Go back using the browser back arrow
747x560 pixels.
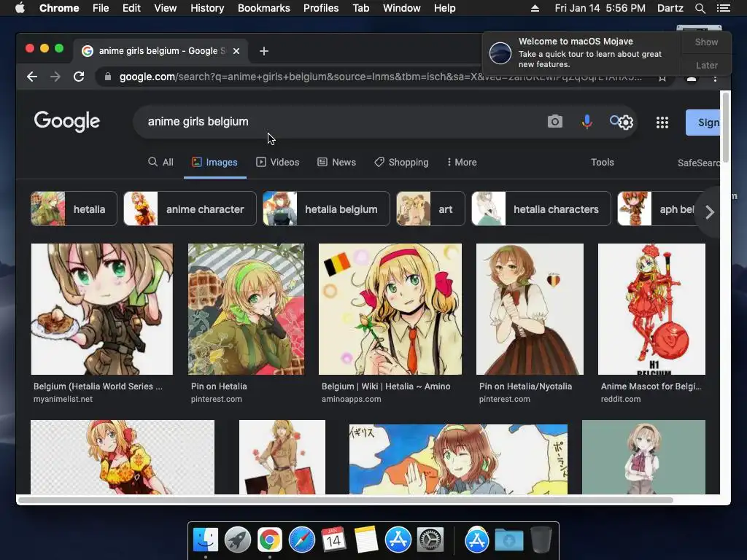32,77
